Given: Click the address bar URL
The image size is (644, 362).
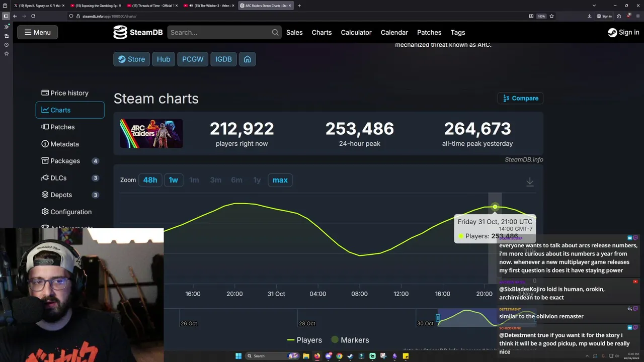Looking at the screenshot, I should click(x=109, y=16).
